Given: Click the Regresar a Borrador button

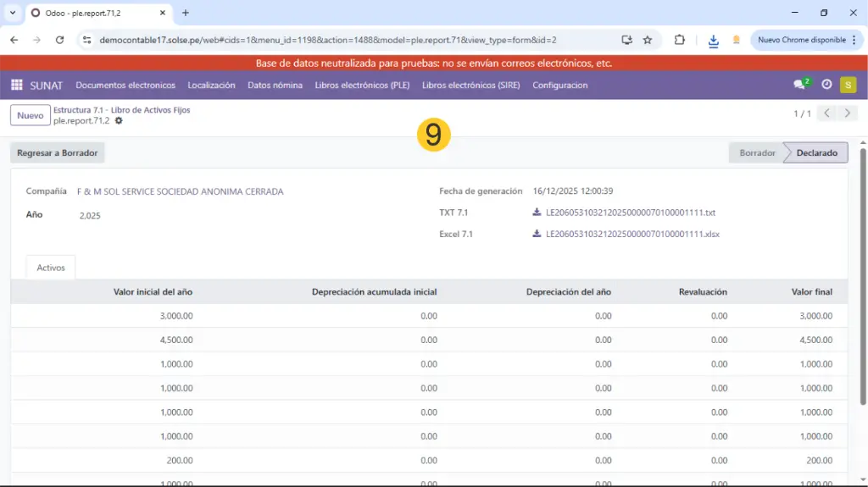Looking at the screenshot, I should click(58, 153).
